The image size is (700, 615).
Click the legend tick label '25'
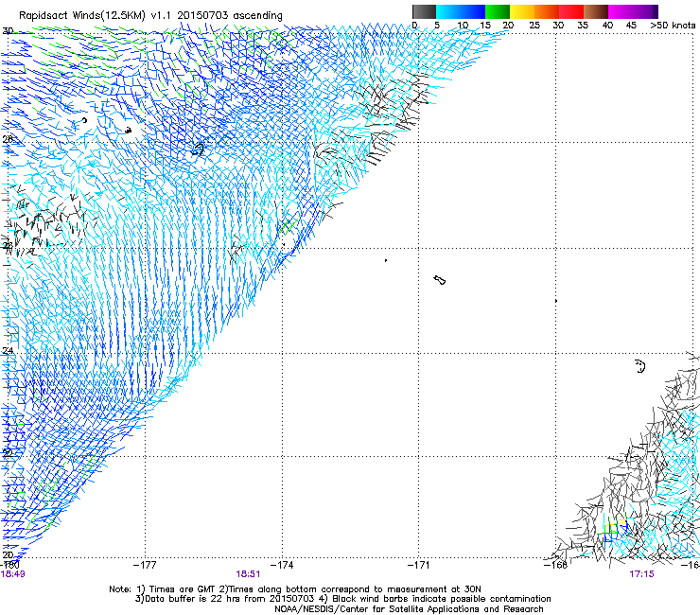pos(534,26)
